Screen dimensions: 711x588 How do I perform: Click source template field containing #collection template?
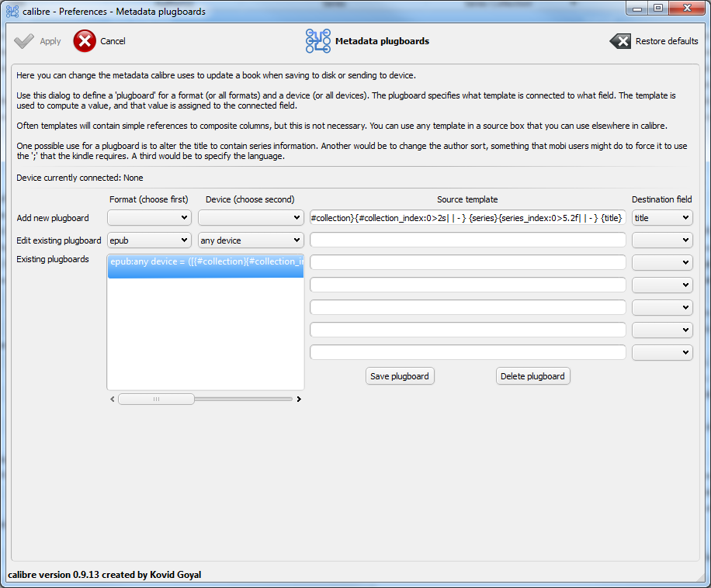pos(468,218)
